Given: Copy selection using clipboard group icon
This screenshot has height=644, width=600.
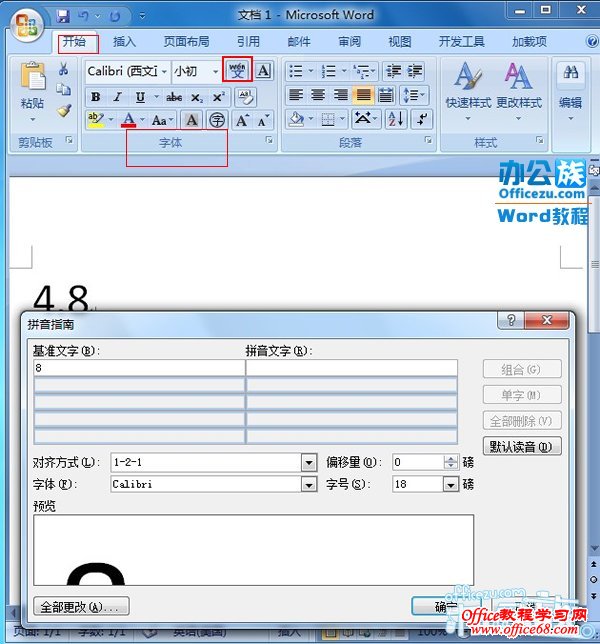Looking at the screenshot, I should [63, 90].
